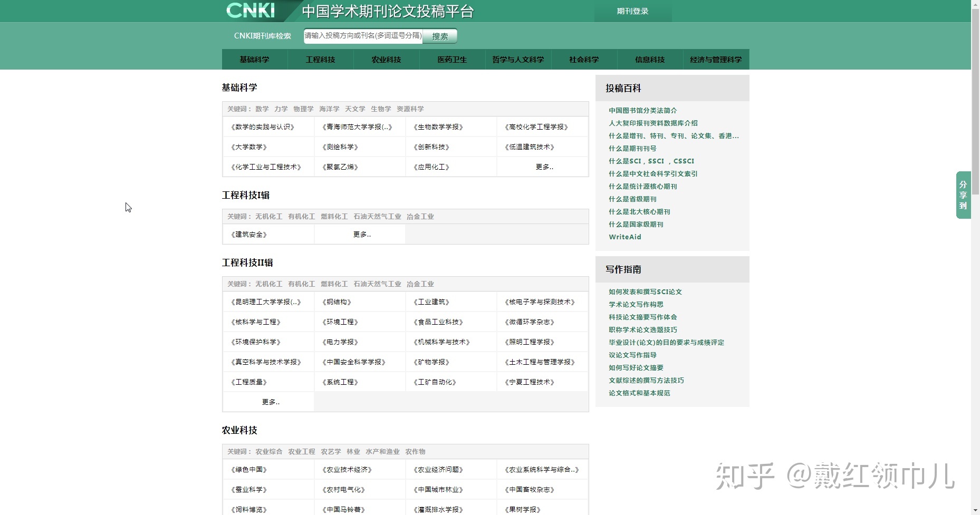Open journal 《数学的实践与认识》

[x=263, y=127]
